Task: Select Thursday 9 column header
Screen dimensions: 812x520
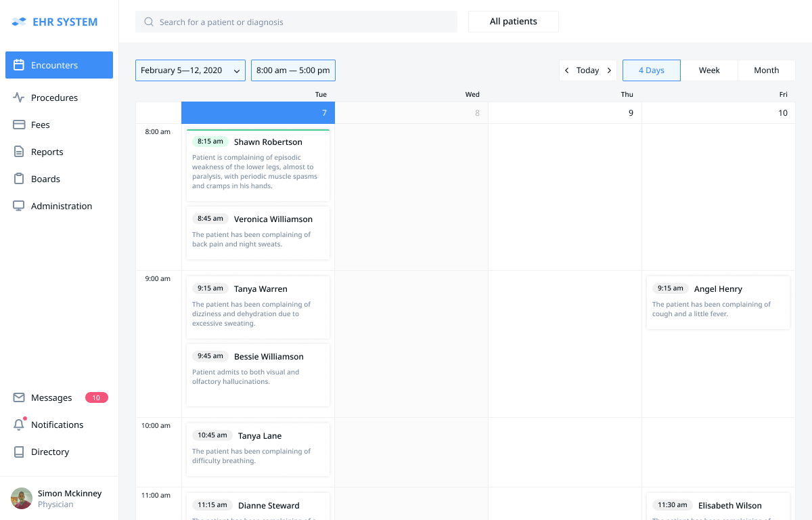Action: coord(565,112)
